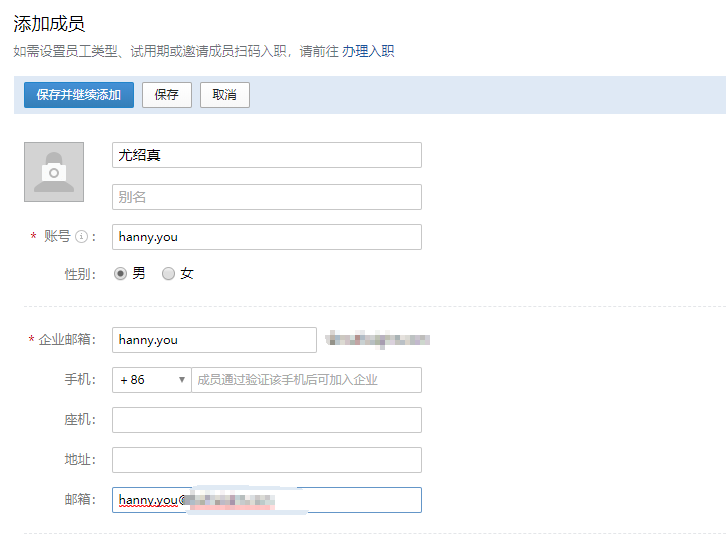This screenshot has width=726, height=552.
Task: Click the 账号 account input field
Action: click(x=266, y=237)
